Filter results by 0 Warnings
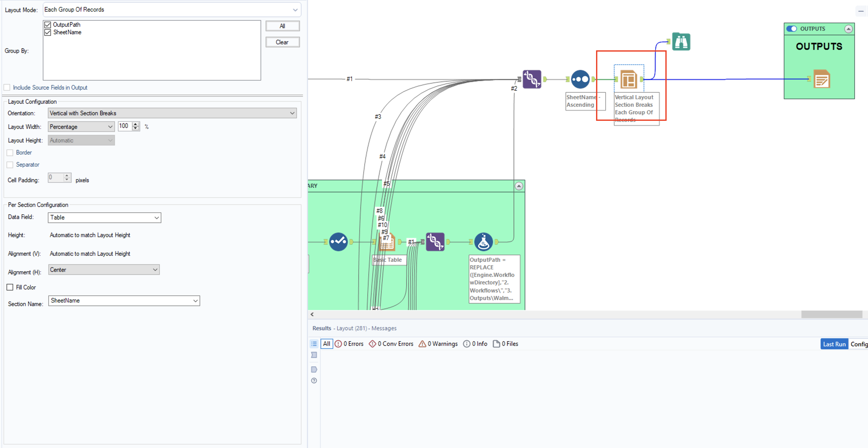Image resolution: width=868 pixels, height=448 pixels. (x=438, y=344)
